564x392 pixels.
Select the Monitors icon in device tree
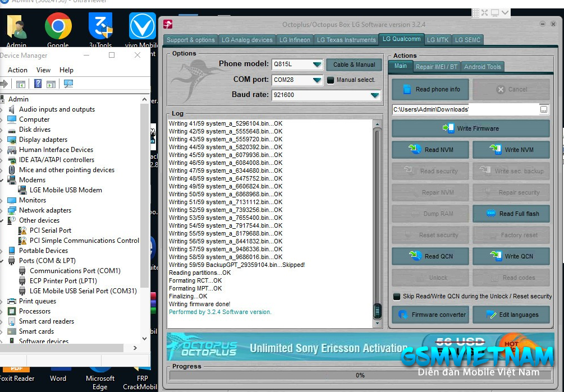click(x=12, y=200)
